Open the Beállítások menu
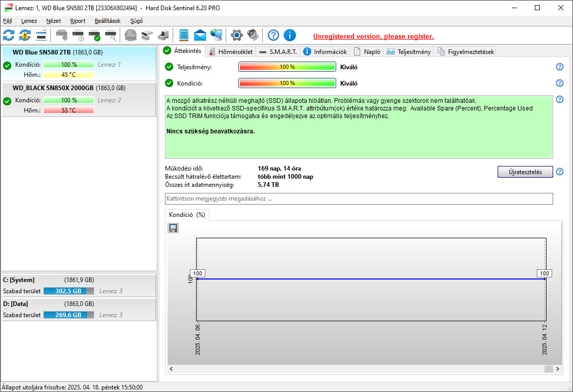This screenshot has height=392, width=573. tap(107, 21)
